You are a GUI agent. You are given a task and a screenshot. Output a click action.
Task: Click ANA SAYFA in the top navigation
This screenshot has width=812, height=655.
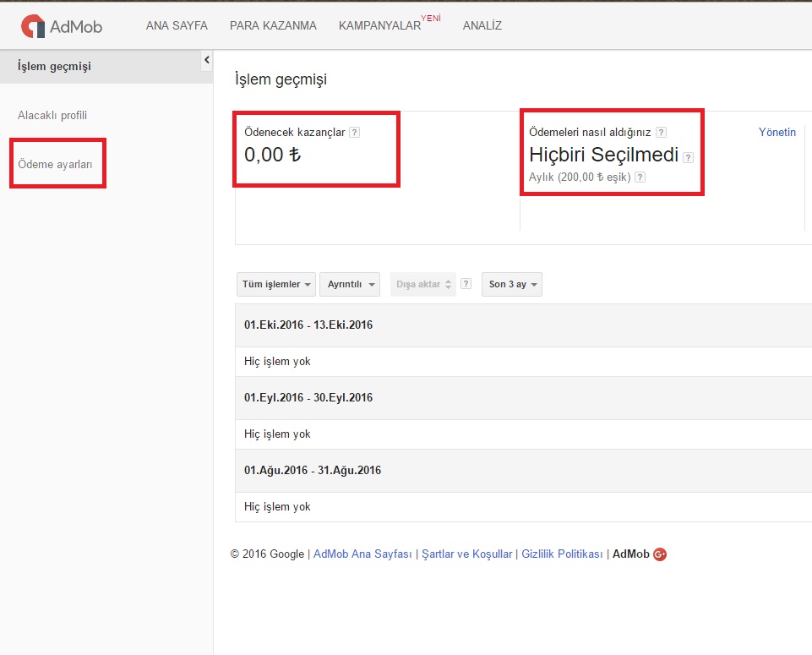177,26
